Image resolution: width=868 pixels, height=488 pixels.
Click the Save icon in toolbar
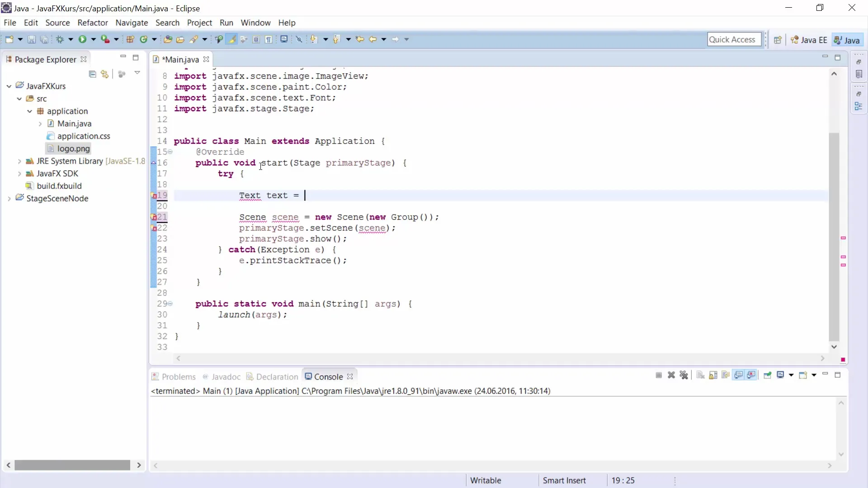click(x=32, y=39)
